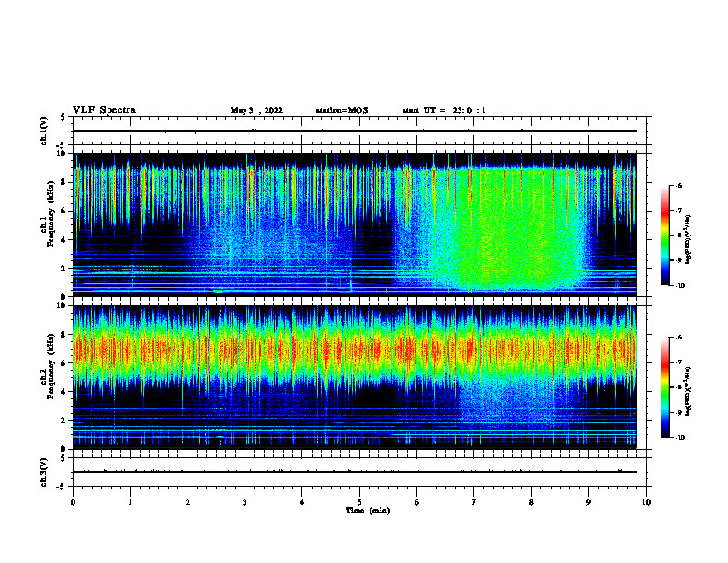Click the "start UT = 23:0:1" header text
This screenshot has width=728, height=563.
pyautogui.click(x=444, y=110)
